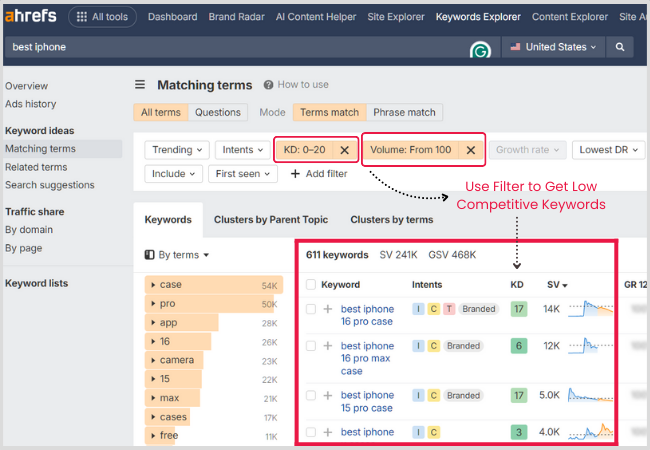Sort by the SV column header
Screen dimensions: 650x450
[x=557, y=285]
